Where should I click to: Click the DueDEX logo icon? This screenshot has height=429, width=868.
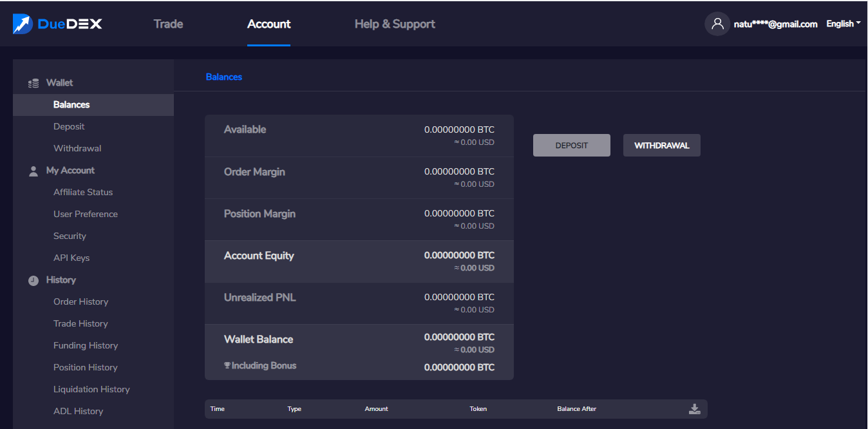(23, 24)
